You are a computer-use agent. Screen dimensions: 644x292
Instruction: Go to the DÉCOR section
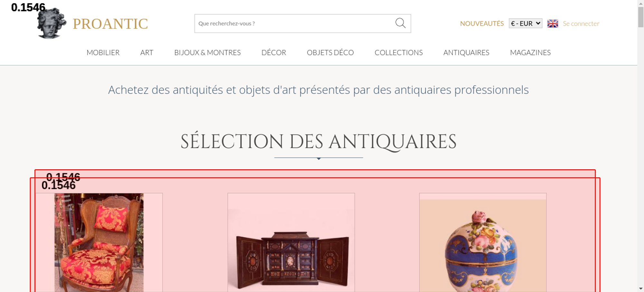pos(274,52)
